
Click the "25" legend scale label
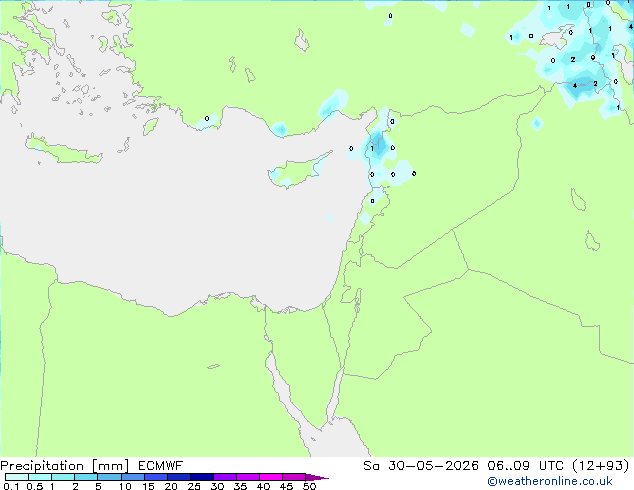(x=194, y=486)
